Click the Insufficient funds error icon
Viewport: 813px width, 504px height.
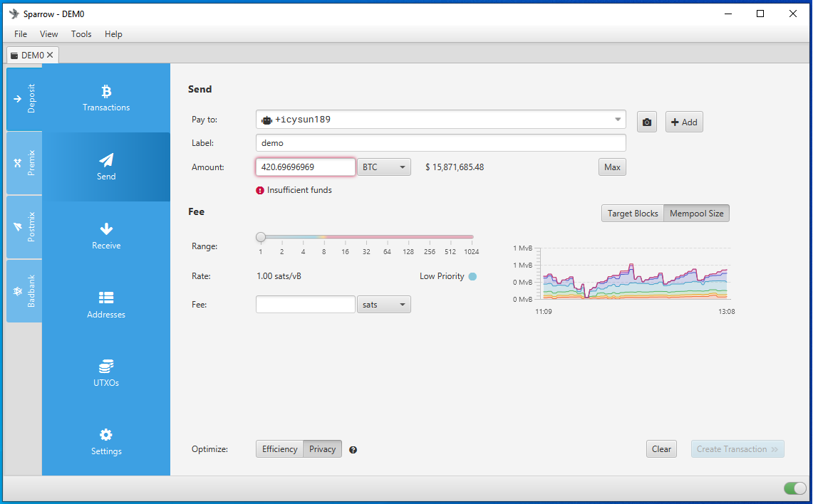260,190
